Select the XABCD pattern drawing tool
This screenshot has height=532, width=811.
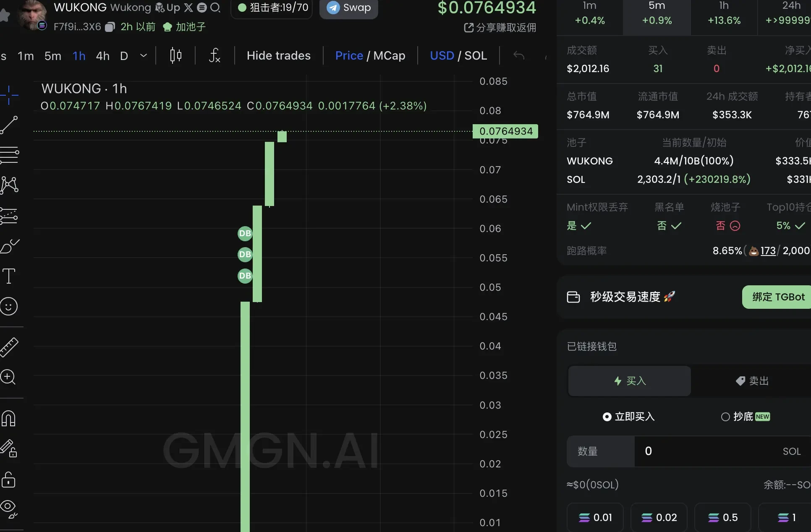click(x=10, y=185)
